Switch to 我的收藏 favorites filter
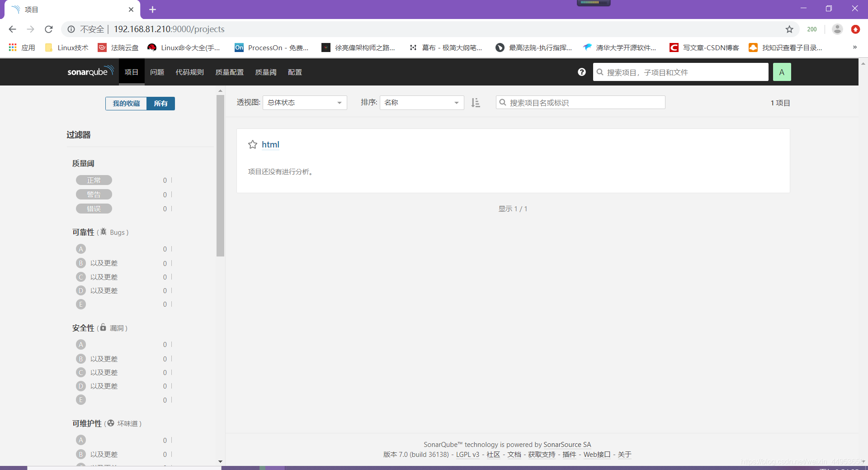The width and height of the screenshot is (868, 470). pos(125,103)
